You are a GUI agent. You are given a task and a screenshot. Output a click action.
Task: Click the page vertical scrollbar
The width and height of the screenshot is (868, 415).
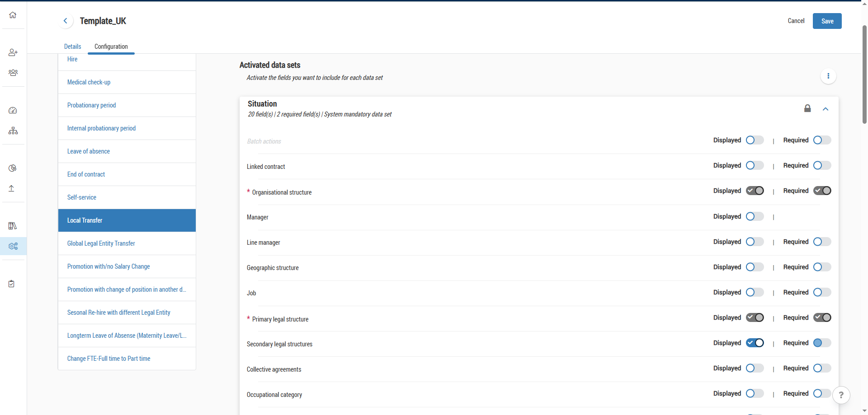[864, 72]
